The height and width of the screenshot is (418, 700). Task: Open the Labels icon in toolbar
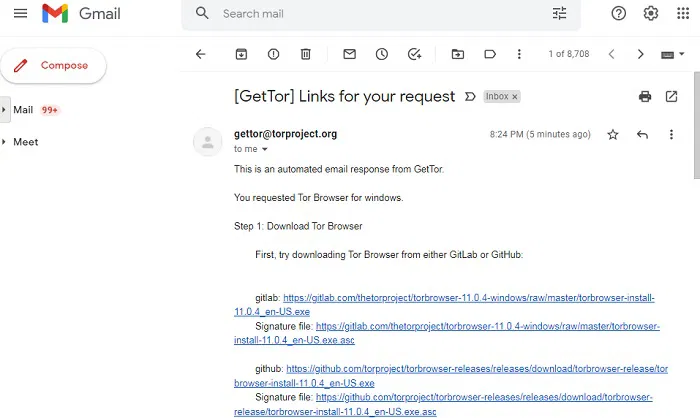490,54
